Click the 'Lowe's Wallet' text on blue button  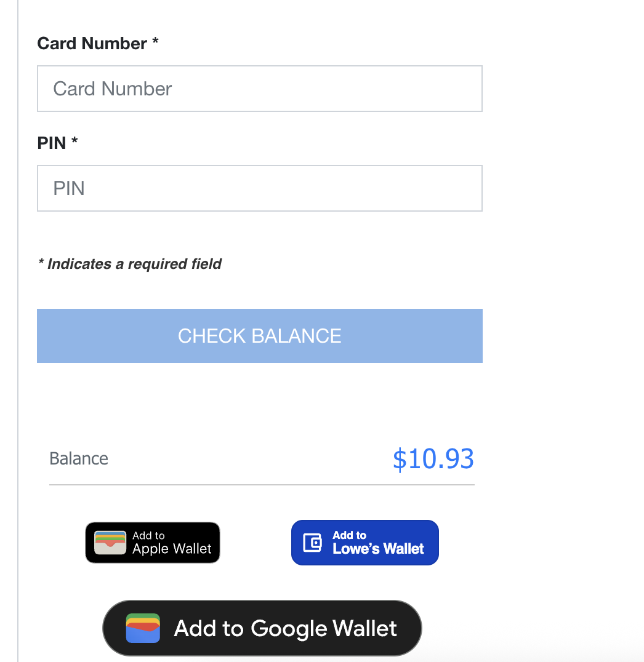378,549
